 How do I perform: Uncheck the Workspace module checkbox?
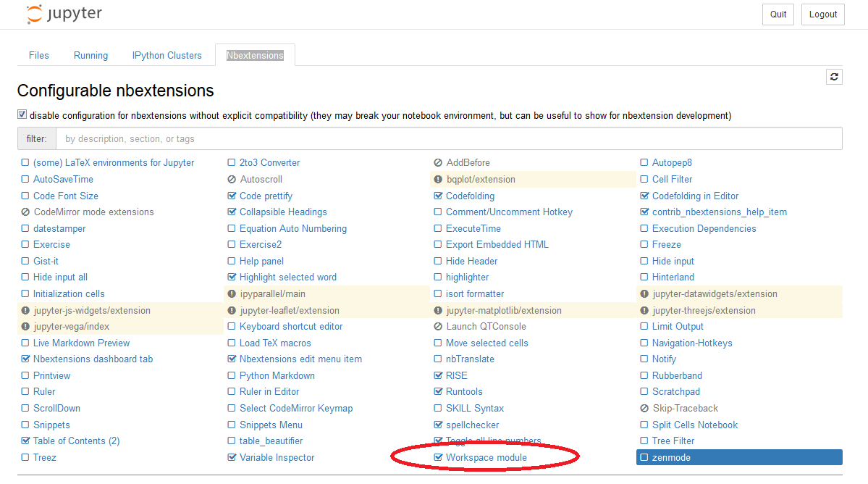click(x=438, y=457)
